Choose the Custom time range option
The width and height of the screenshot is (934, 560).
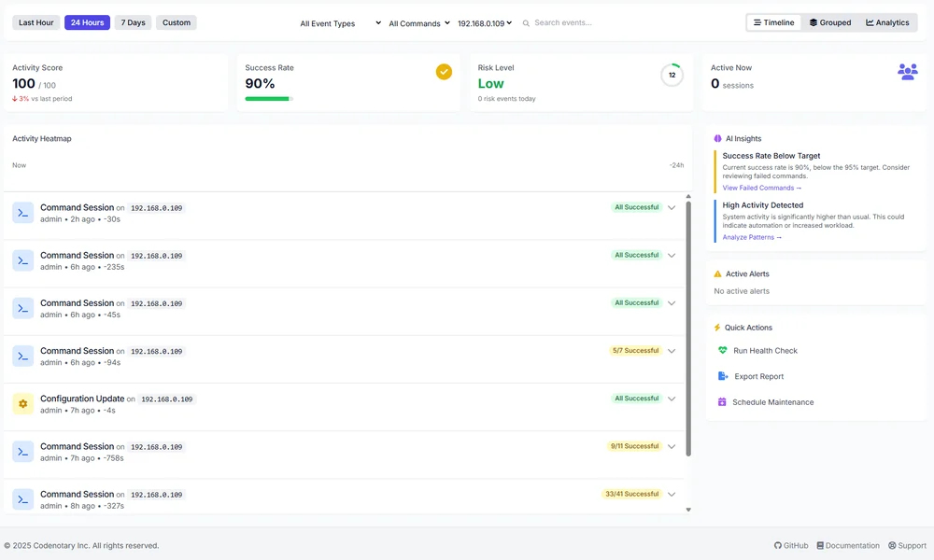pos(177,22)
